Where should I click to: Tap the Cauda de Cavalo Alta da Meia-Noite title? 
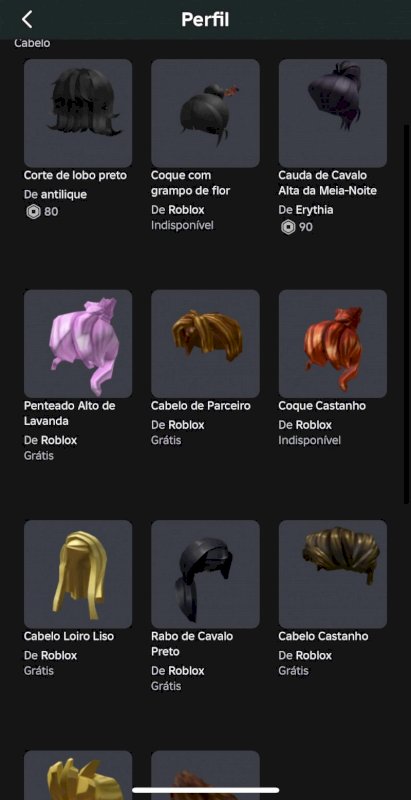(327, 183)
